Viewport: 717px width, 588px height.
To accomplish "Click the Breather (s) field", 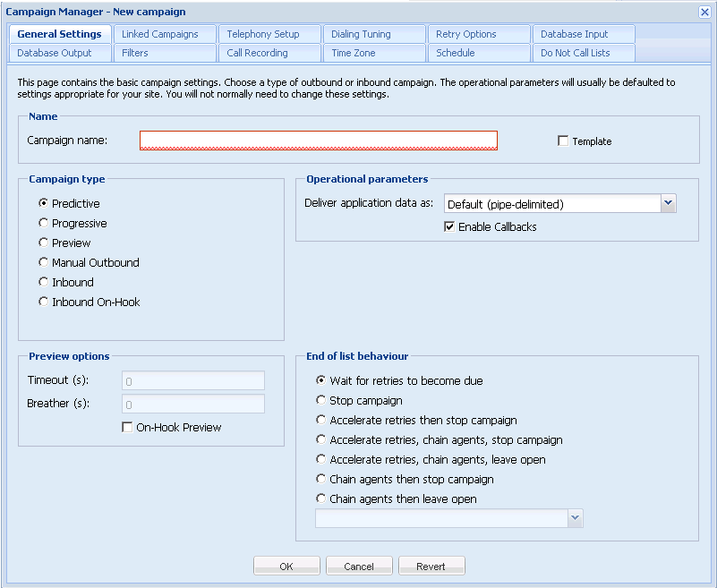I will 193,405.
